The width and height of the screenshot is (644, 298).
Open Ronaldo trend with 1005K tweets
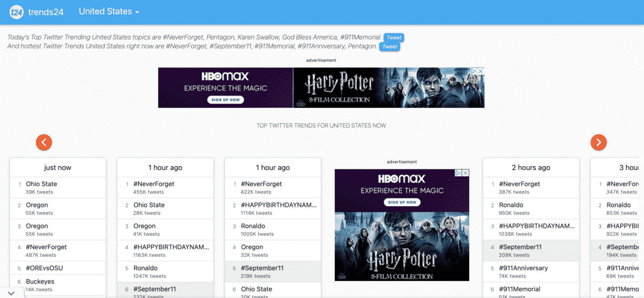[253, 226]
